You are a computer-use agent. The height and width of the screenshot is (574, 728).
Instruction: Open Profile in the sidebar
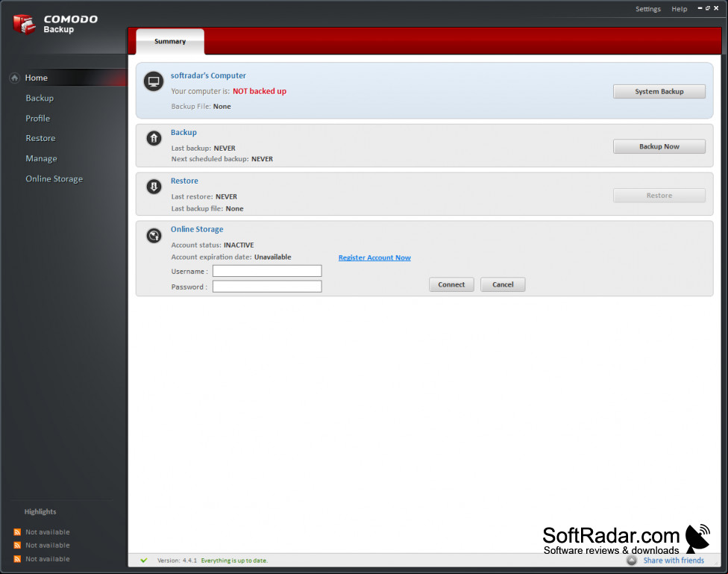click(x=37, y=119)
